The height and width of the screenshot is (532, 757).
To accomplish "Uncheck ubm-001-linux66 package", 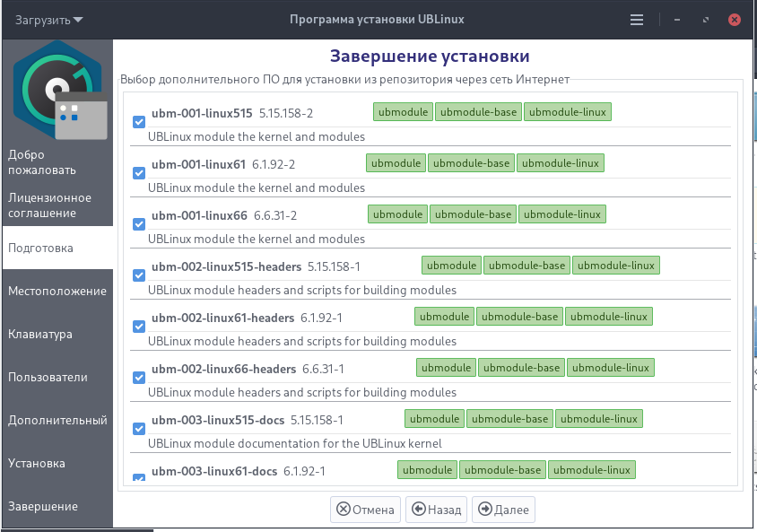I will tap(139, 224).
